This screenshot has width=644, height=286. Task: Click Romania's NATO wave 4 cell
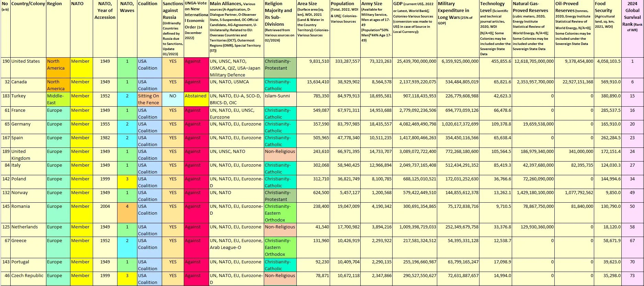(x=127, y=213)
